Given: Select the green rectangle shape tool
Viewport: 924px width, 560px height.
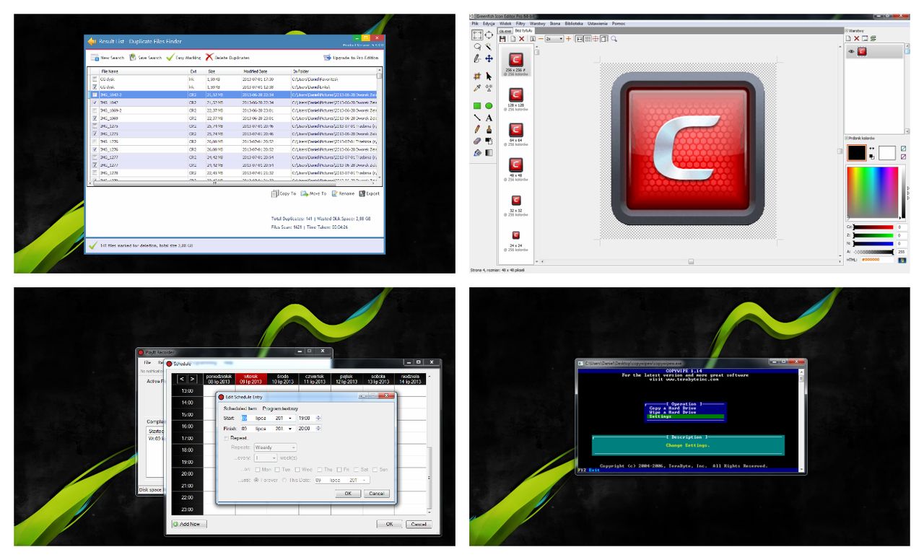Looking at the screenshot, I should coord(477,106).
